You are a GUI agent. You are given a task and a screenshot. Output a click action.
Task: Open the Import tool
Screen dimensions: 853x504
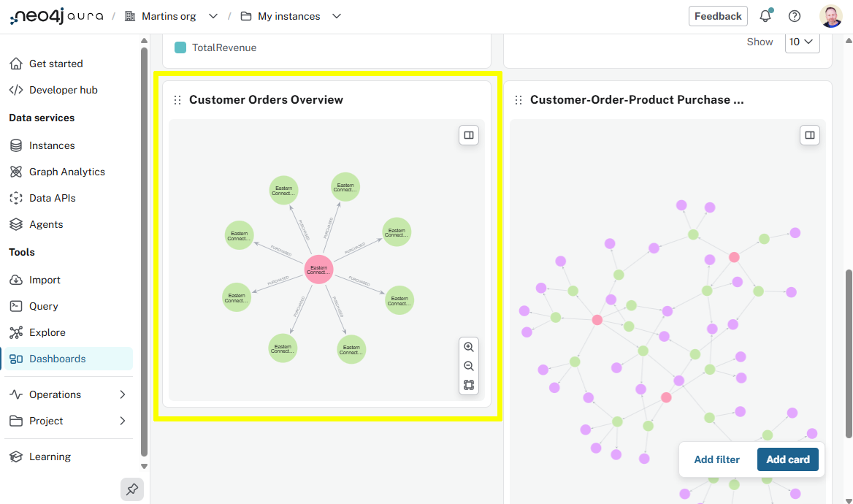point(44,279)
